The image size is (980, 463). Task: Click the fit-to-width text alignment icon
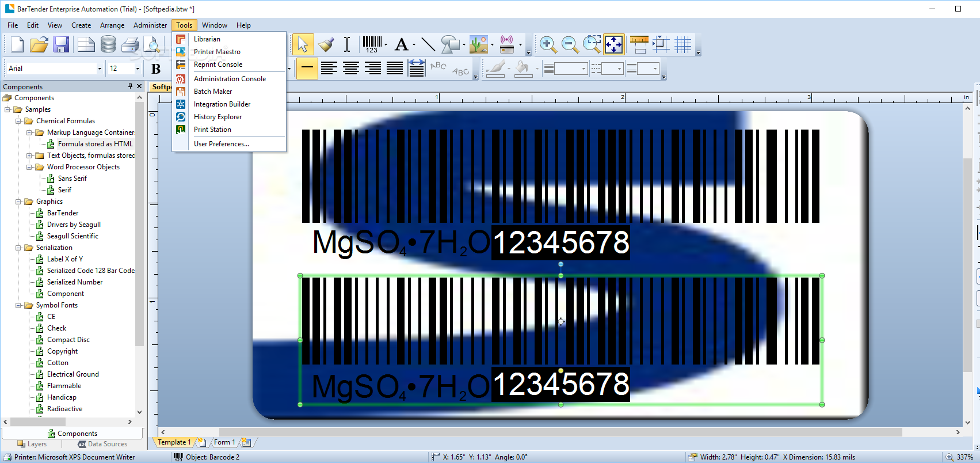click(417, 69)
